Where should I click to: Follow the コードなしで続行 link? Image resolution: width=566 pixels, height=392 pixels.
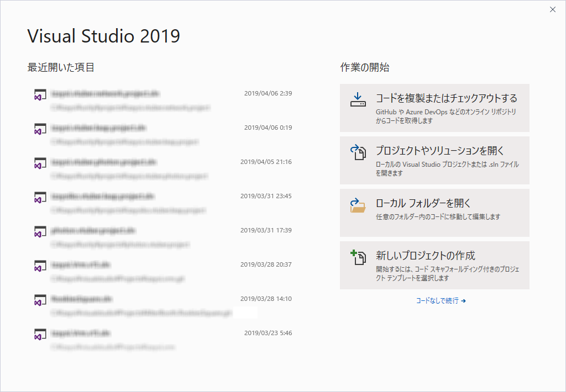[441, 300]
